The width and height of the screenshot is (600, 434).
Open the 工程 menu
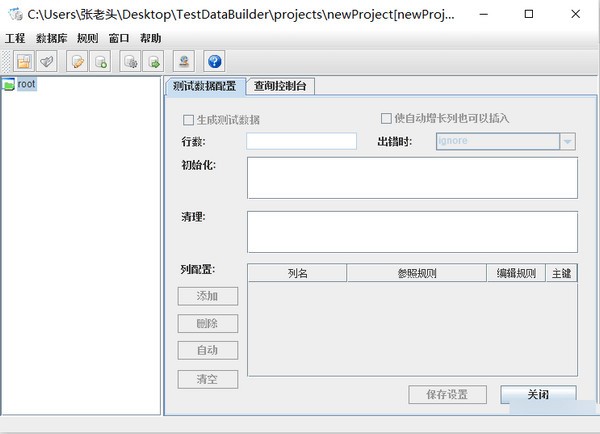click(x=15, y=38)
